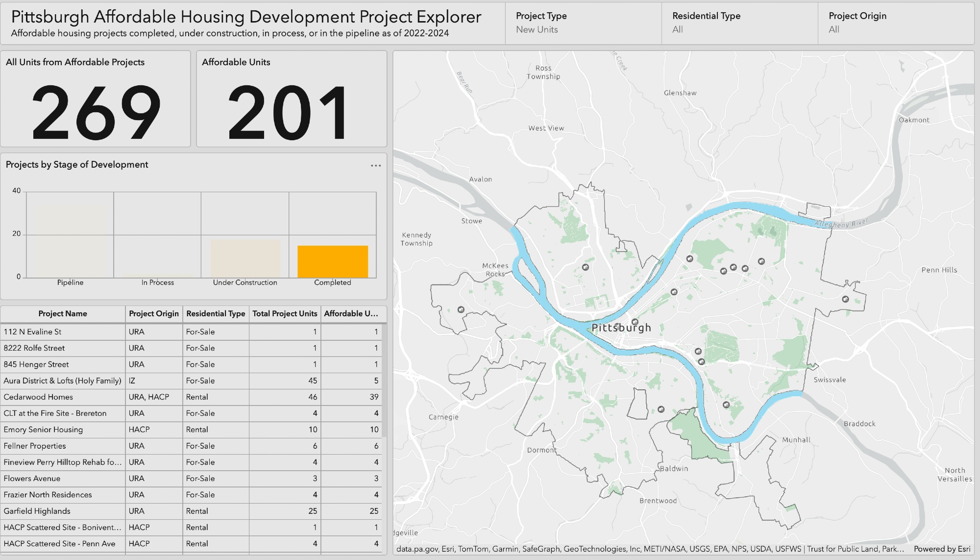
Task: Click the westernmost project marker on the map
Action: tap(461, 310)
